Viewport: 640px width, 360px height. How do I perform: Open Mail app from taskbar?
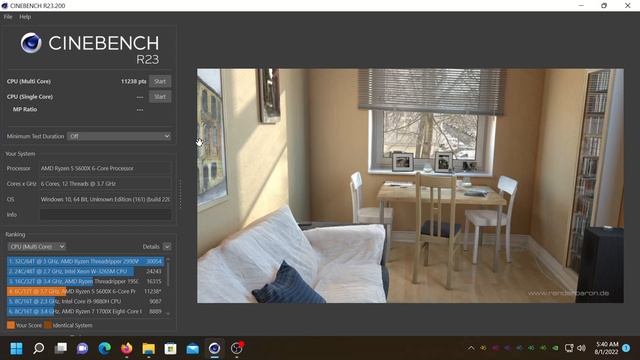tap(192, 349)
